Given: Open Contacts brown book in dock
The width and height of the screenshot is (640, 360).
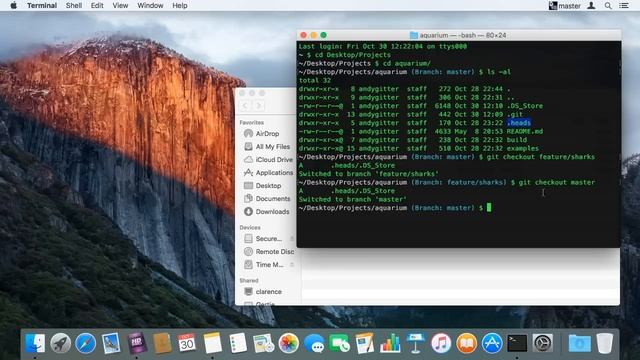Looking at the screenshot, I should click(x=162, y=343).
